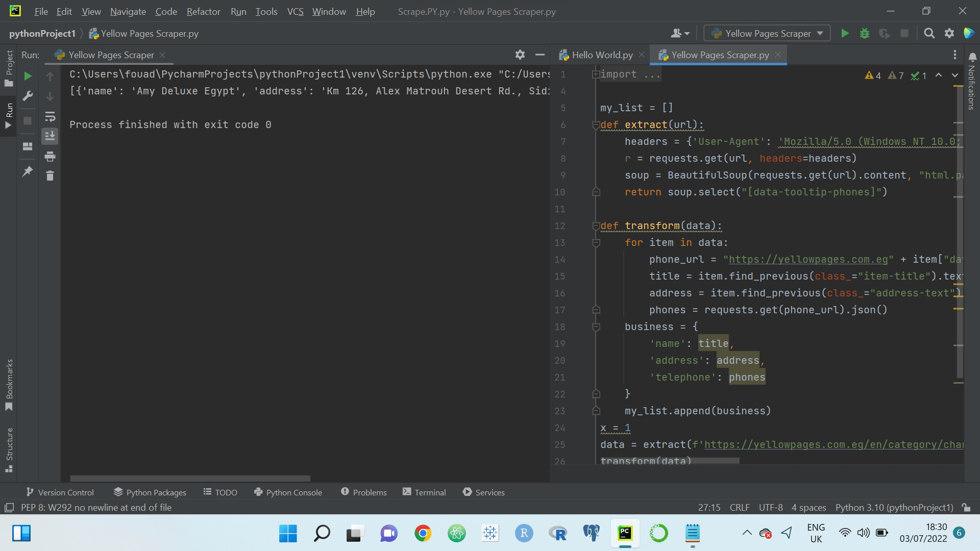The image size is (980, 551).
Task: Collapse the extract function fold marker
Action: tap(596, 125)
